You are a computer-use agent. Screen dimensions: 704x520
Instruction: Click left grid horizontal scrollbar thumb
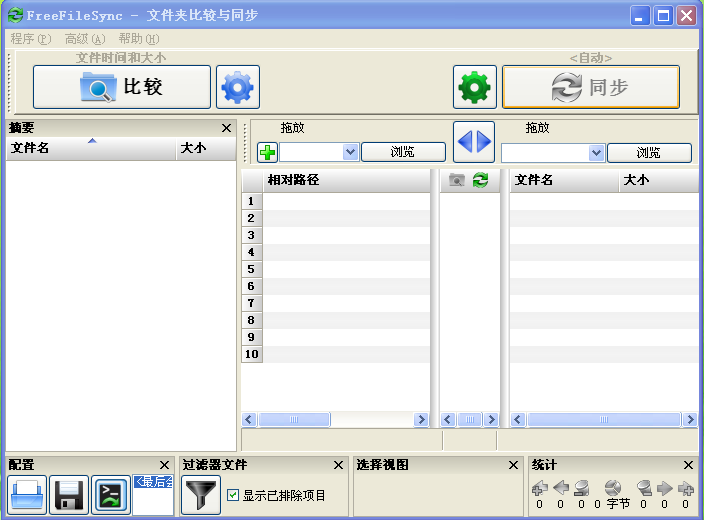[x=294, y=419]
